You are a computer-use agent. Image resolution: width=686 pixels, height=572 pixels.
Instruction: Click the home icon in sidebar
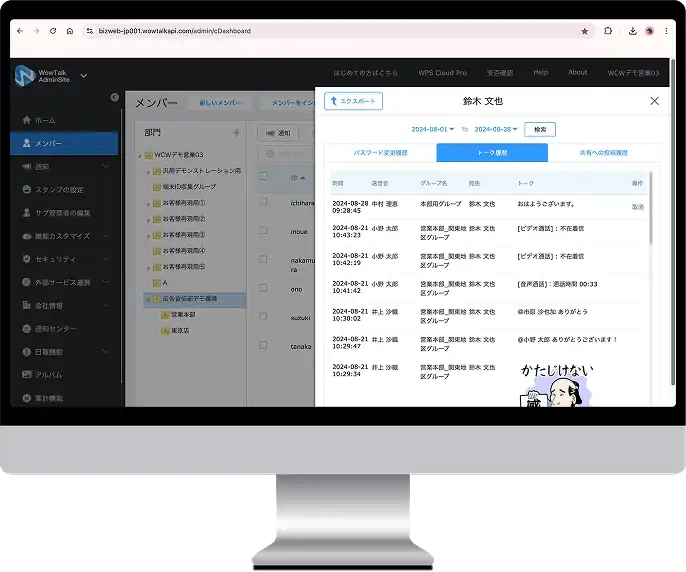(27, 120)
